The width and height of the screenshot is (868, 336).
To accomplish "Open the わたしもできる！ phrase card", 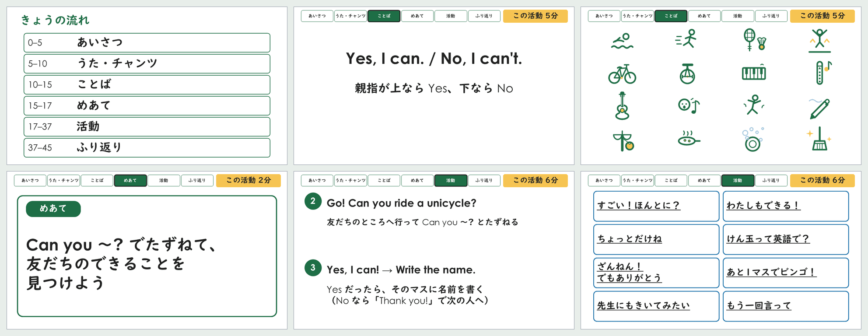I will point(786,206).
